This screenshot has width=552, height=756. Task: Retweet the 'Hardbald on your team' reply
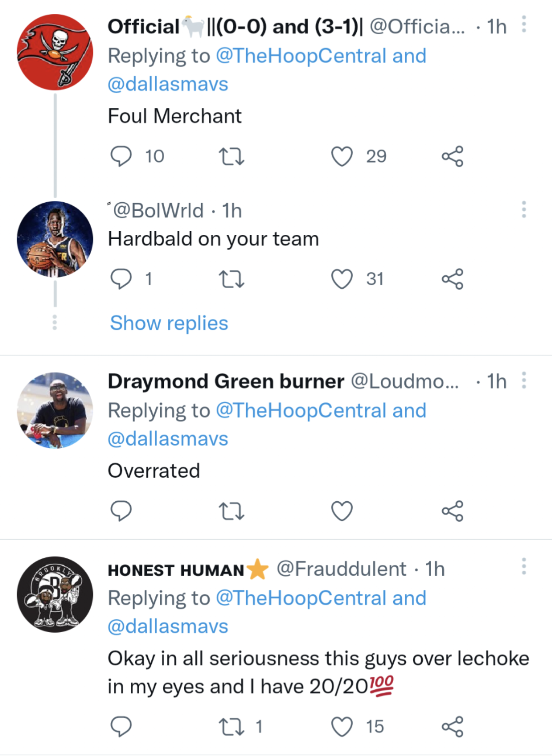pyautogui.click(x=232, y=279)
